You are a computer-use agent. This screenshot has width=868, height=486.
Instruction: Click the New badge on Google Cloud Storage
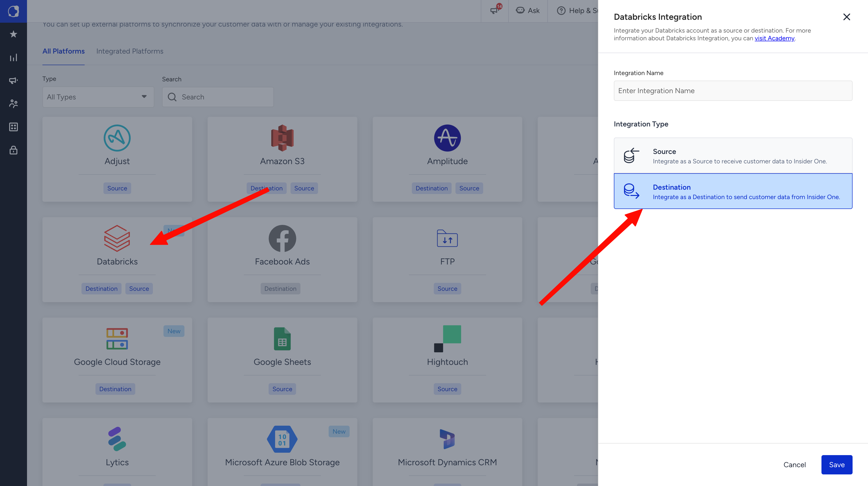(174, 331)
